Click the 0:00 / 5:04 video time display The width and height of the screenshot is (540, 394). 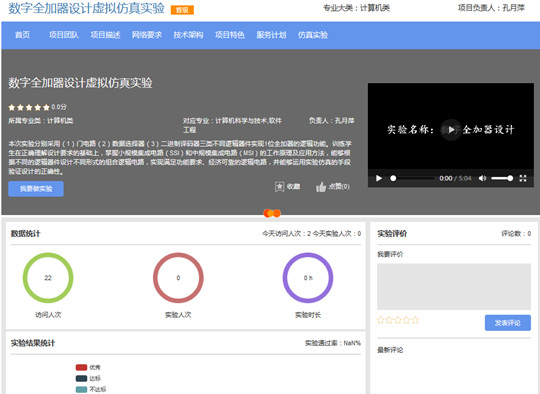(x=455, y=178)
